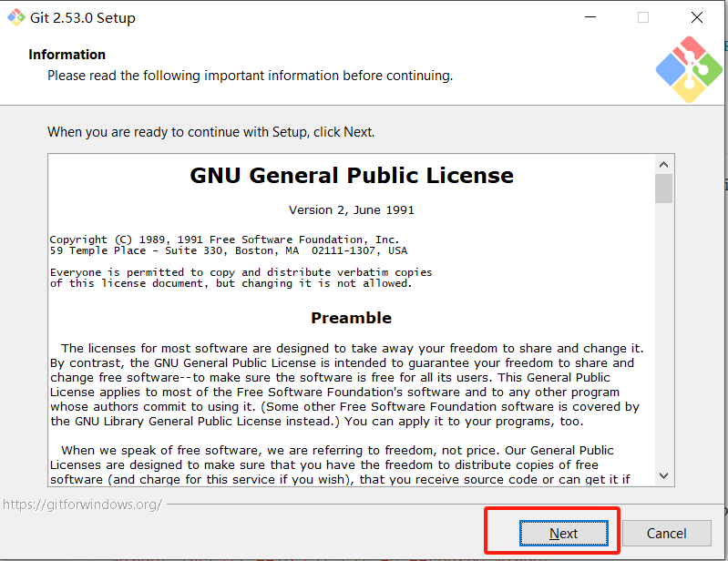Click the 'Everyone is permitted to copy' line

[241, 272]
